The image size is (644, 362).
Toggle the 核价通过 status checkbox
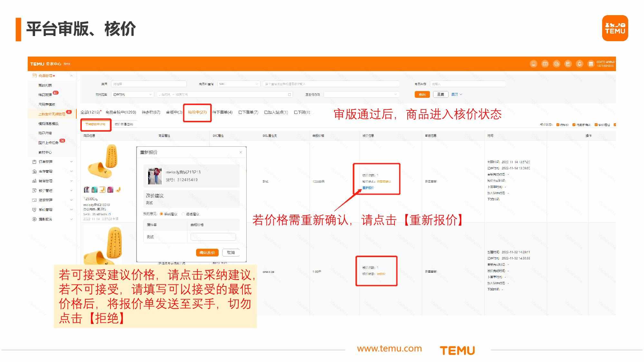pyautogui.click(x=596, y=125)
